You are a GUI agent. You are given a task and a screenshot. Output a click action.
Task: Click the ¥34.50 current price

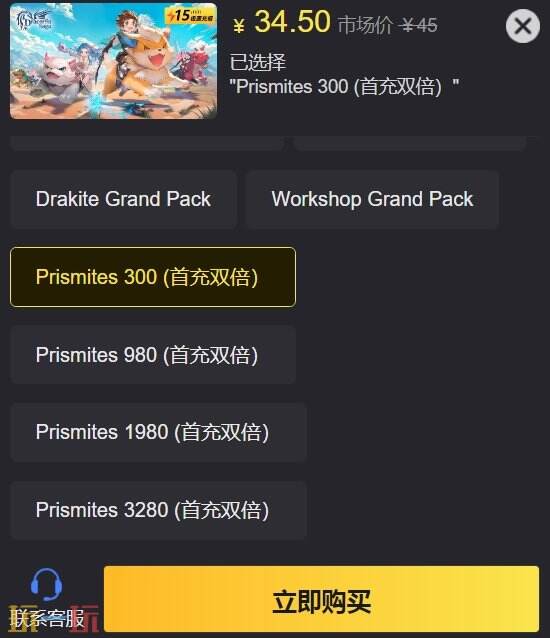click(x=292, y=22)
